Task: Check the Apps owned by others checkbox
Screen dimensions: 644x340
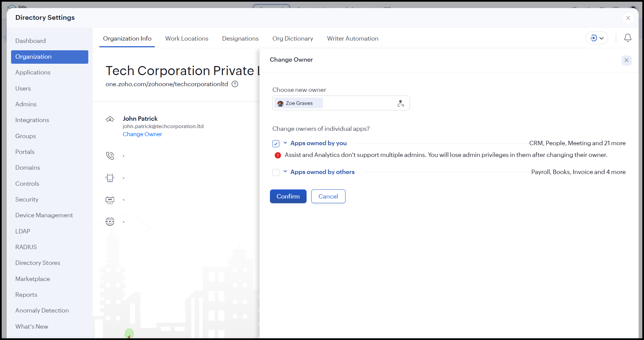Action: (276, 172)
